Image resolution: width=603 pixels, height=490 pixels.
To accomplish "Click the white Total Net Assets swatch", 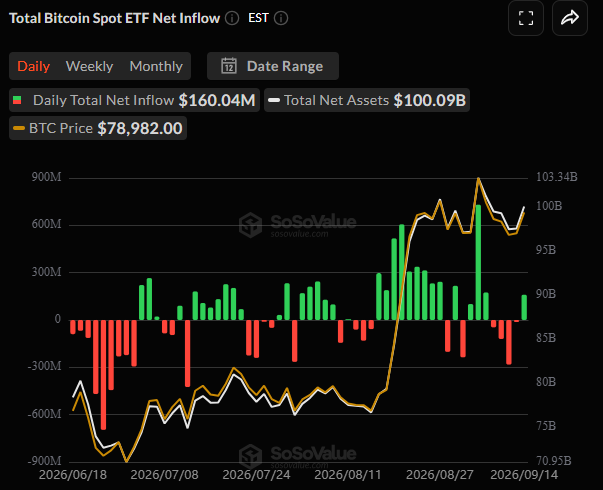I will pos(274,100).
